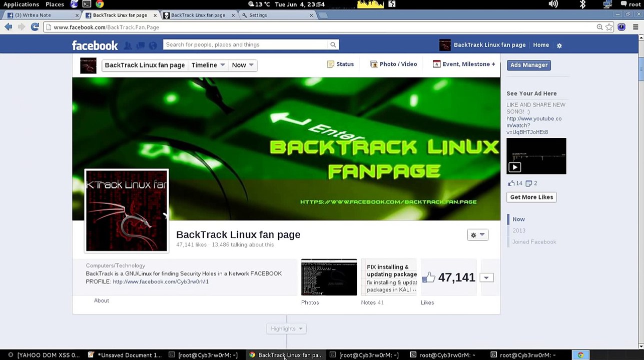Open the volume control in the system tray

click(553, 4)
